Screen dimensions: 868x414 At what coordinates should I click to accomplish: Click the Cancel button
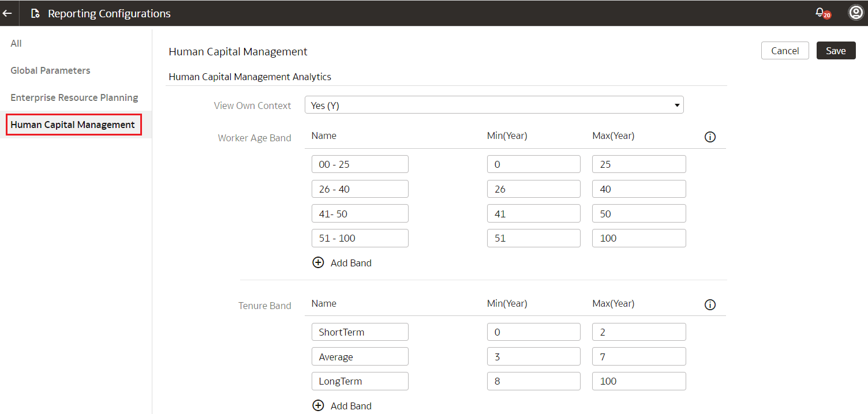point(785,50)
